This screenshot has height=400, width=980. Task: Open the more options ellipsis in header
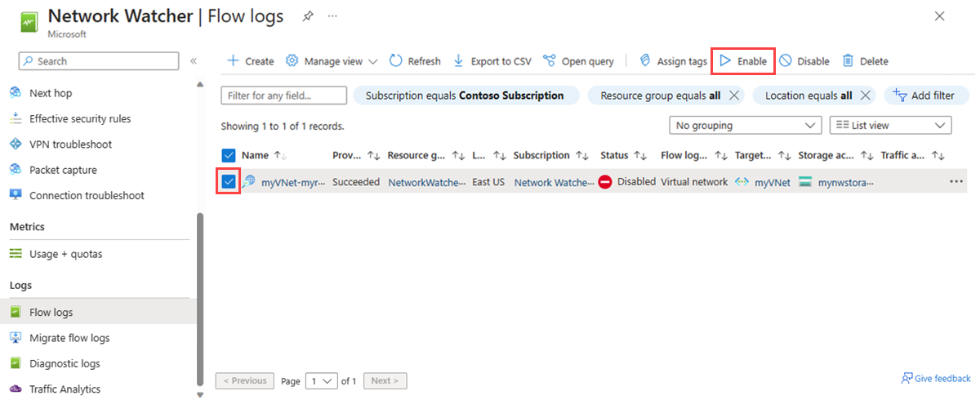332,16
